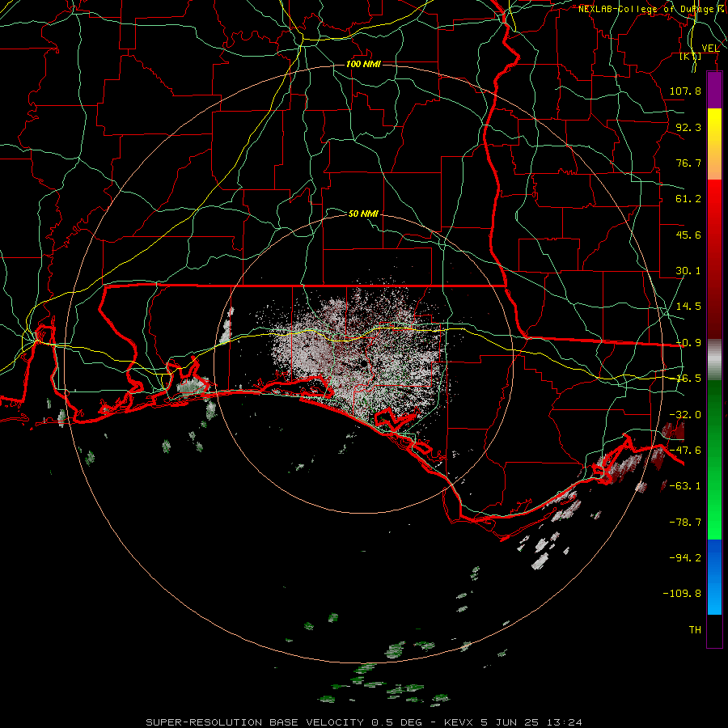Pick the green segment of the color bar
Viewport: 728px width, 728px height.
coord(714,459)
